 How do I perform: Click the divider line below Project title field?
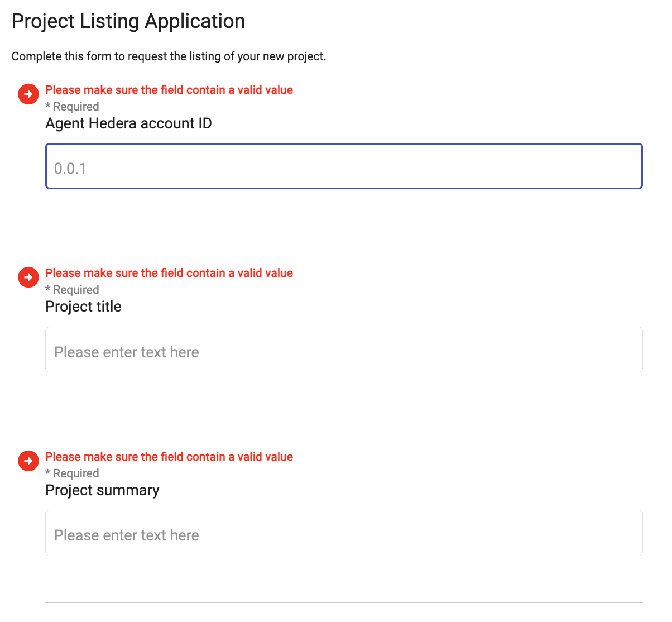click(x=344, y=419)
